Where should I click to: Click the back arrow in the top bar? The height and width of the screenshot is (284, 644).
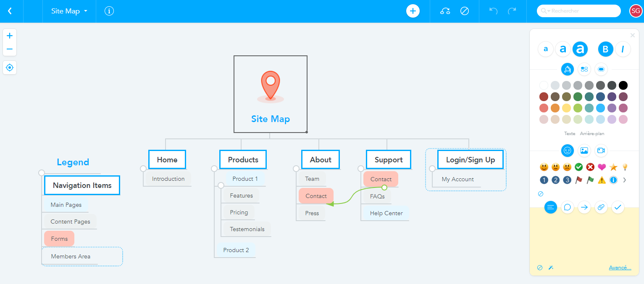(x=10, y=11)
